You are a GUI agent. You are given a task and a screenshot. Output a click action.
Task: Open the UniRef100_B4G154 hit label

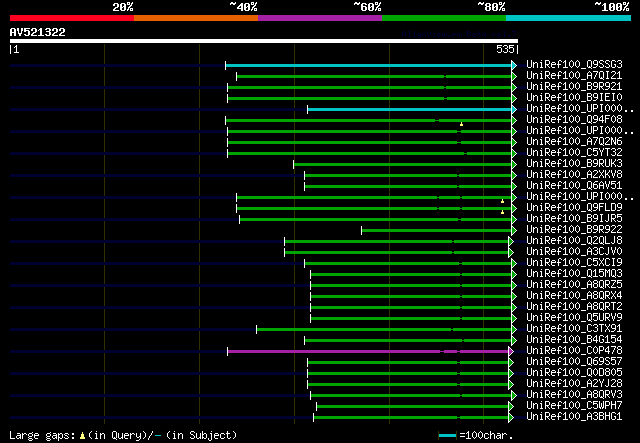[574, 340]
